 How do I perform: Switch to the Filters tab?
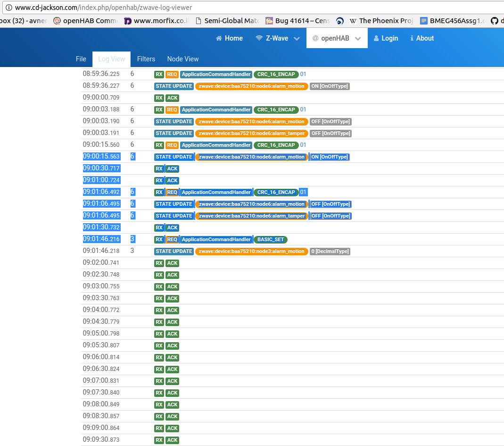[146, 59]
